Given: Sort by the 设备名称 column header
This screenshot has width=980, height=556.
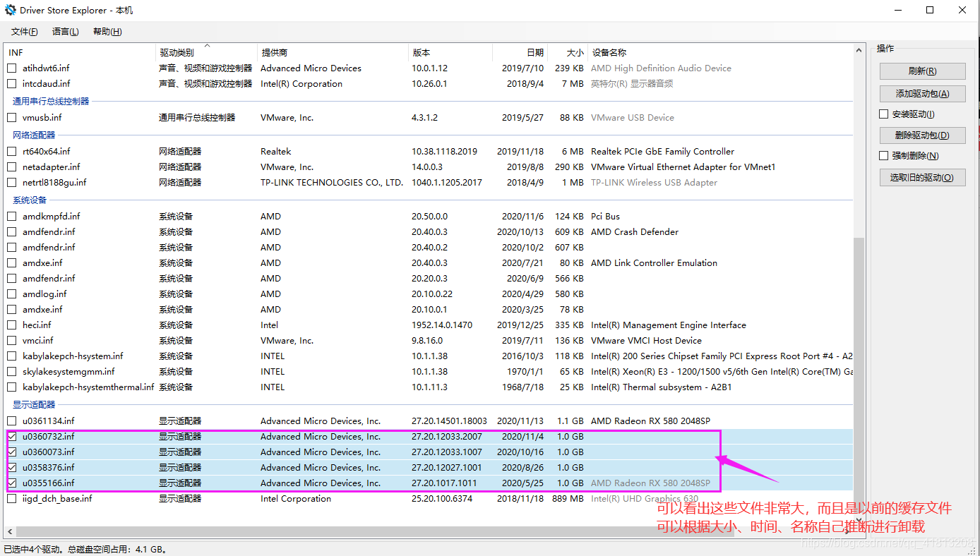Looking at the screenshot, I should pyautogui.click(x=720, y=53).
